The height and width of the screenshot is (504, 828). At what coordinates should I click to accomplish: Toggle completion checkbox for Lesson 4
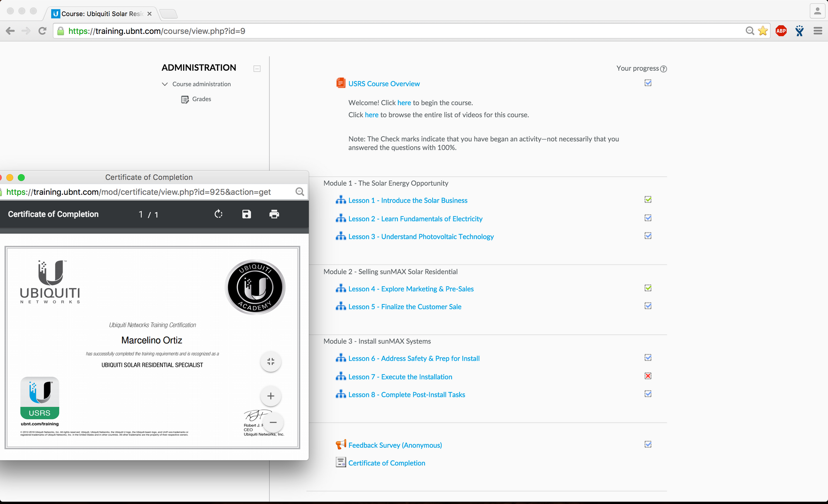[648, 288]
